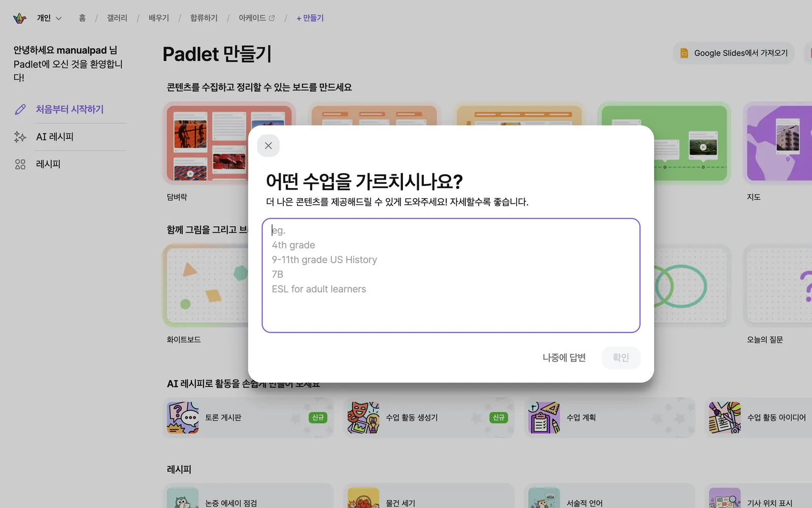Open 아케이드 external link
The width and height of the screenshot is (812, 508).
(257, 18)
